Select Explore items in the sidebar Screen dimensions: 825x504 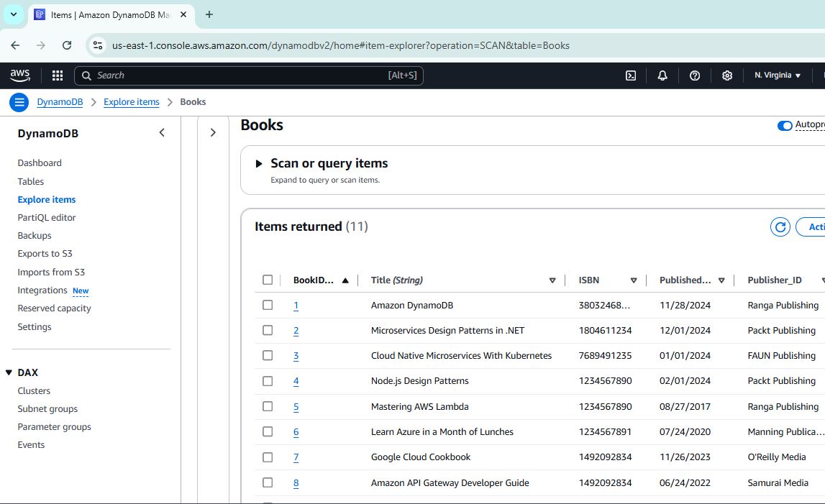pyautogui.click(x=46, y=199)
